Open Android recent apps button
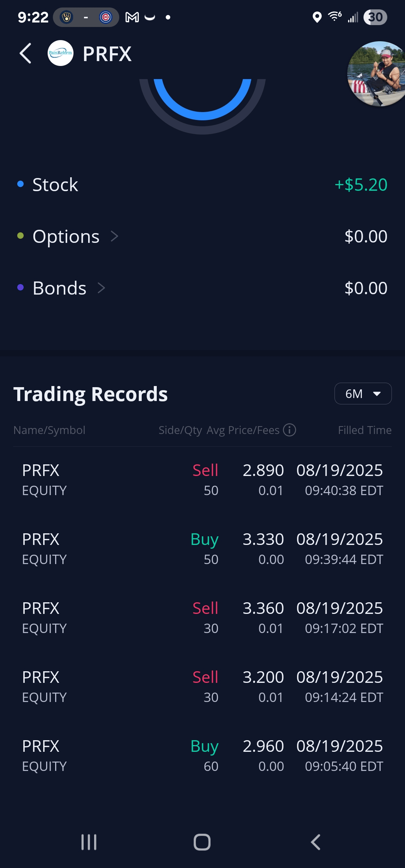Screen dimensions: 405x868 click(89, 842)
